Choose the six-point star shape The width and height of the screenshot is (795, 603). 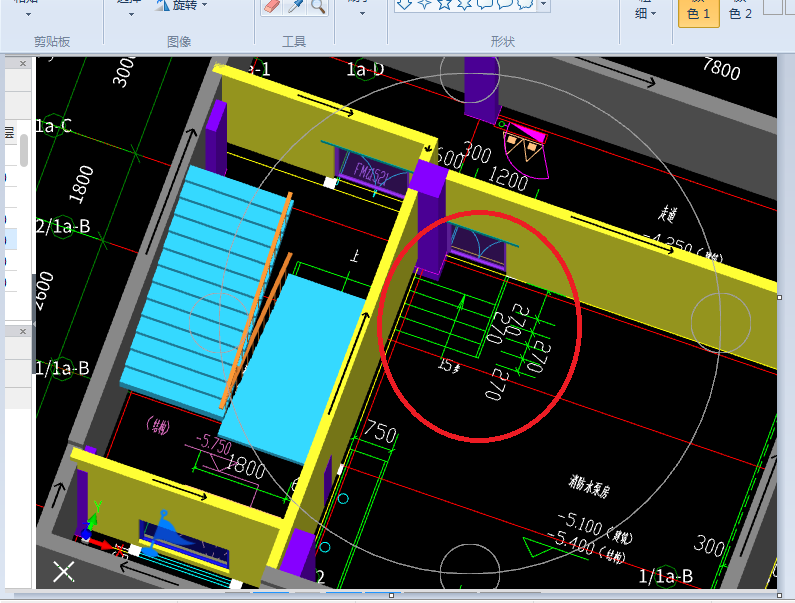point(464,4)
